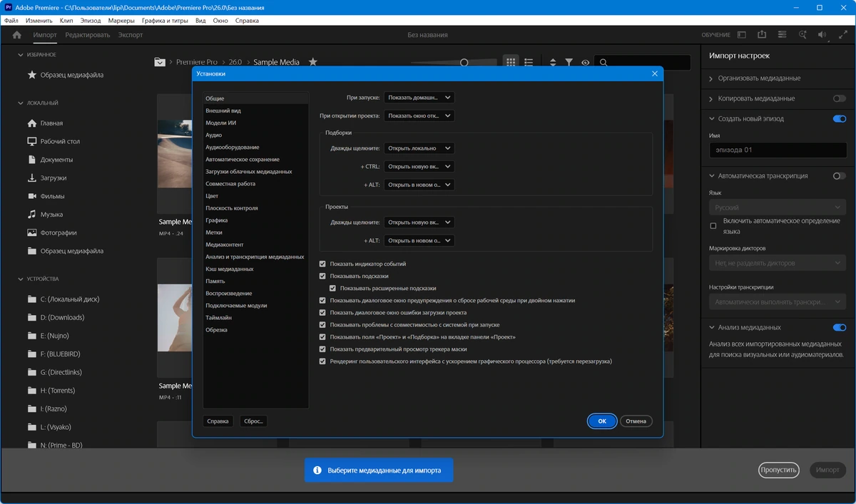Toggle Показать проблемы с совместимостью checkbox
Viewport: 856px width, 504px height.
click(322, 324)
